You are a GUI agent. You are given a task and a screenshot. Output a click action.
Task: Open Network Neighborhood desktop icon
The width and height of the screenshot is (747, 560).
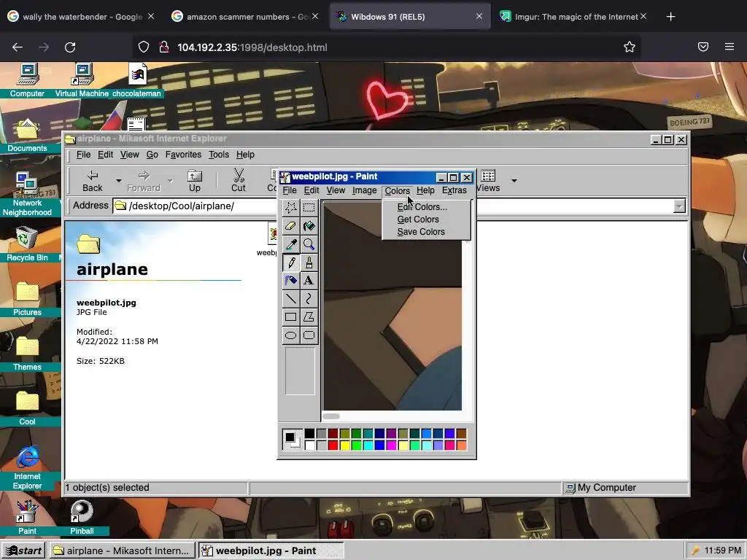point(27,194)
